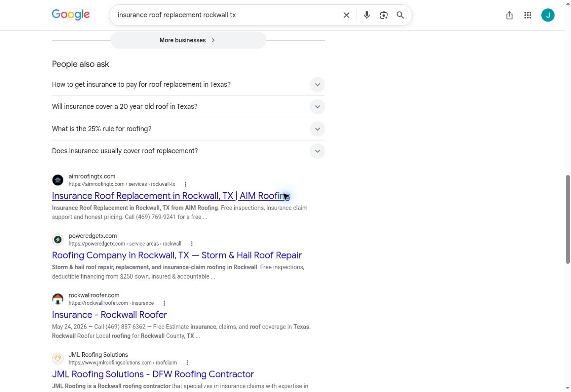This screenshot has height=392, width=571.
Task: Click the Google logo
Action: coord(71,15)
